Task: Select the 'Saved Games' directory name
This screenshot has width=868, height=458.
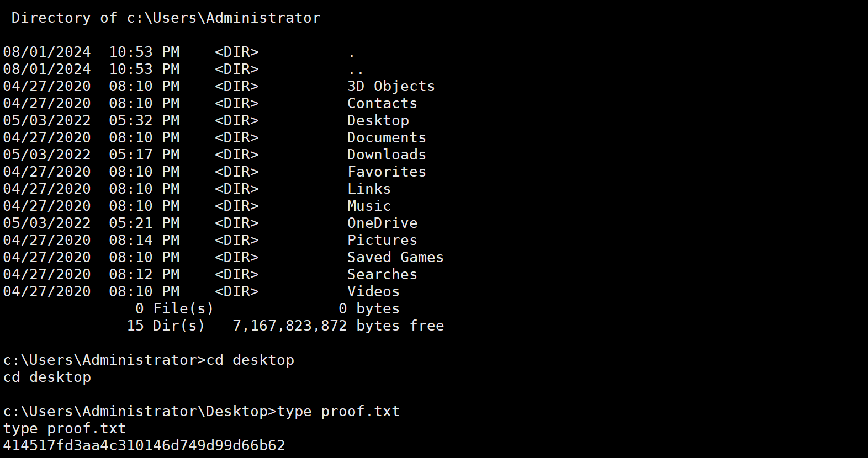Action: (395, 258)
